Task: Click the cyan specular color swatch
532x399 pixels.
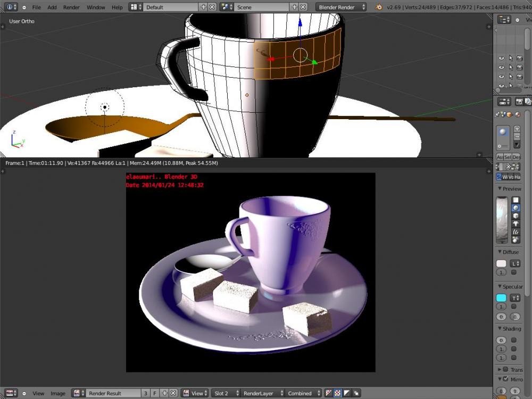Action: [501, 298]
